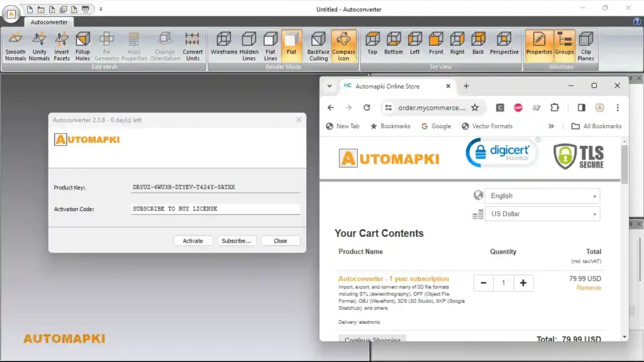Click the browser page vertical scrollbar

click(x=625, y=164)
